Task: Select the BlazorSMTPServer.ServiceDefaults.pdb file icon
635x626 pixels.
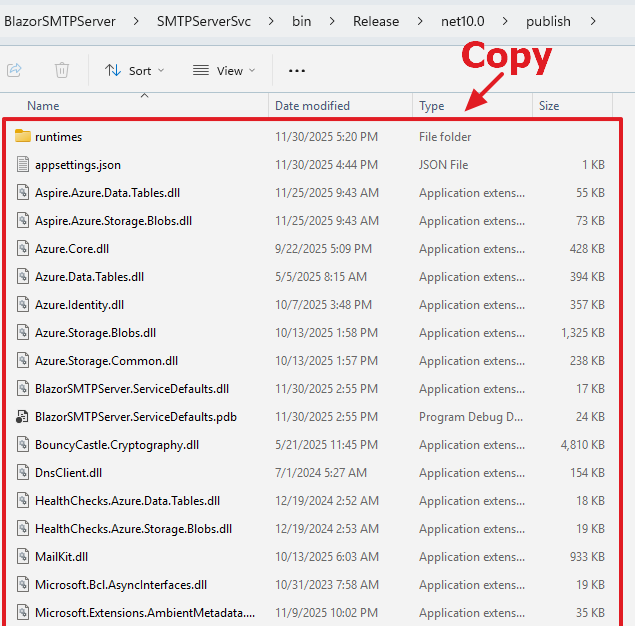Action: 23,417
